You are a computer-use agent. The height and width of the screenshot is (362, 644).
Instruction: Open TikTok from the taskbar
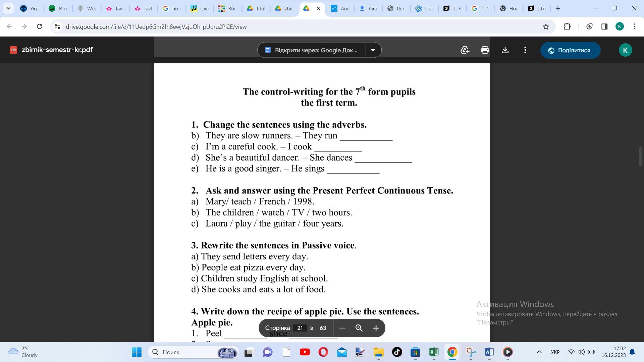pos(397,352)
